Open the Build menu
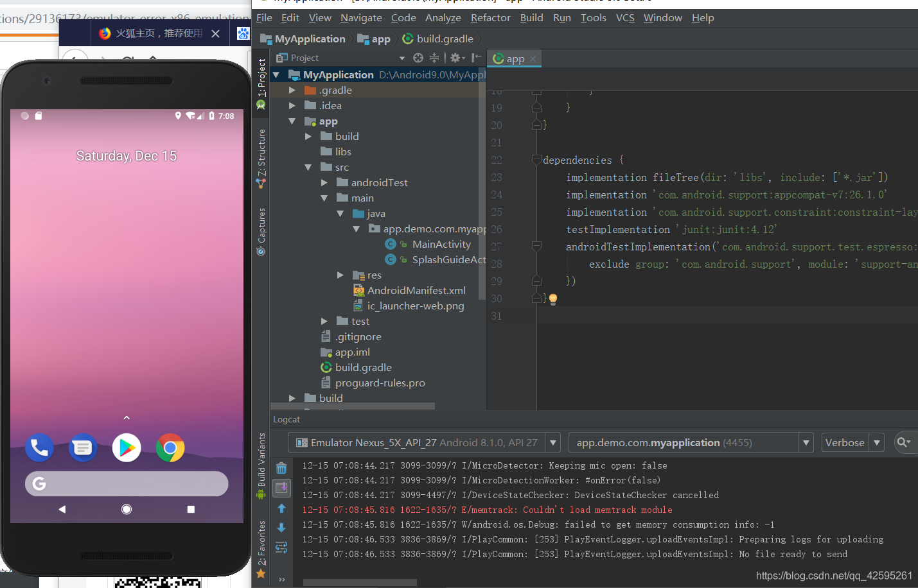 [x=531, y=17]
